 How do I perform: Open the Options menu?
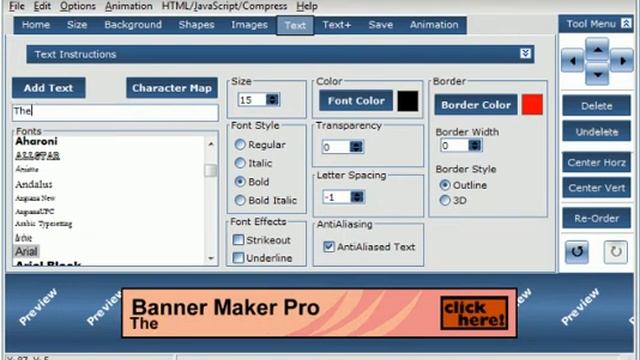click(x=78, y=6)
